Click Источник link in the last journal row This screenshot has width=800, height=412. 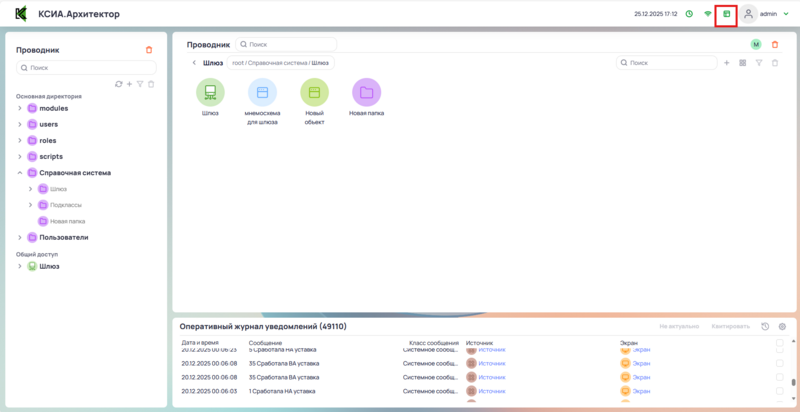492,391
